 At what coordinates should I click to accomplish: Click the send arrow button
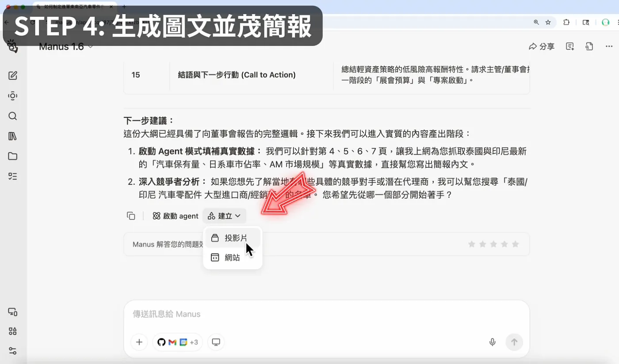point(514,342)
